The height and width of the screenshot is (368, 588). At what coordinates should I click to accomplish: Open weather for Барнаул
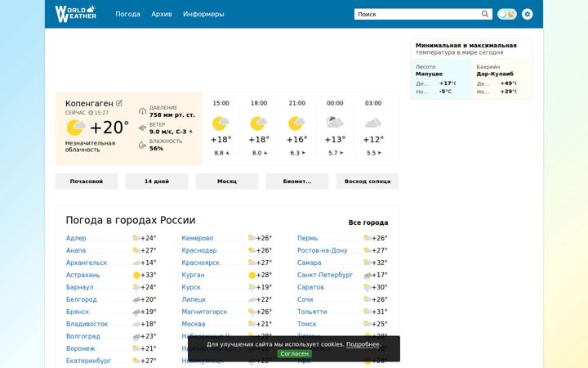point(80,287)
